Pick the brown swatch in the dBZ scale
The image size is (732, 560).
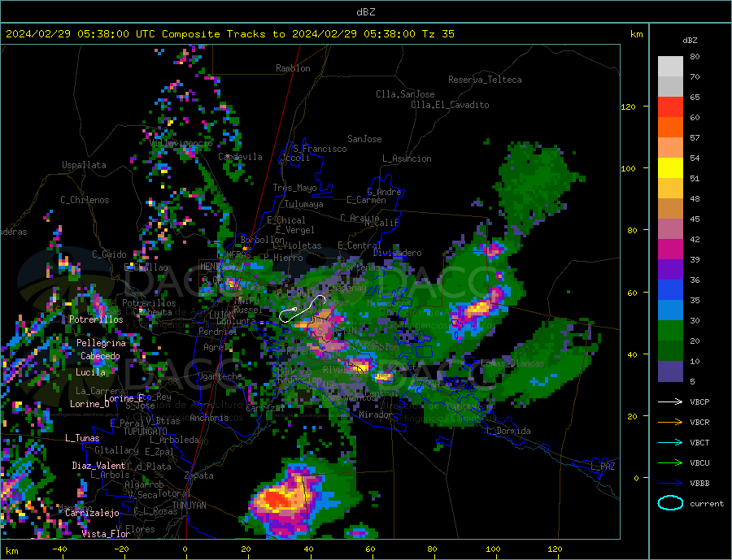click(x=670, y=209)
